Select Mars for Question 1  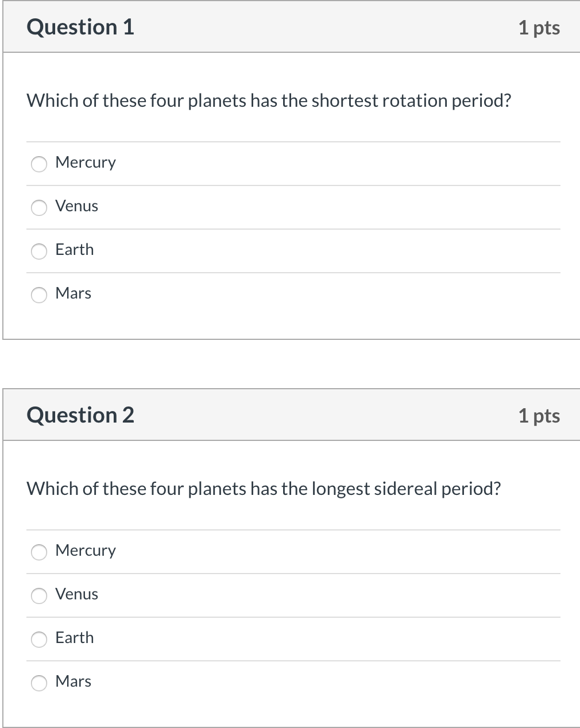click(x=38, y=295)
